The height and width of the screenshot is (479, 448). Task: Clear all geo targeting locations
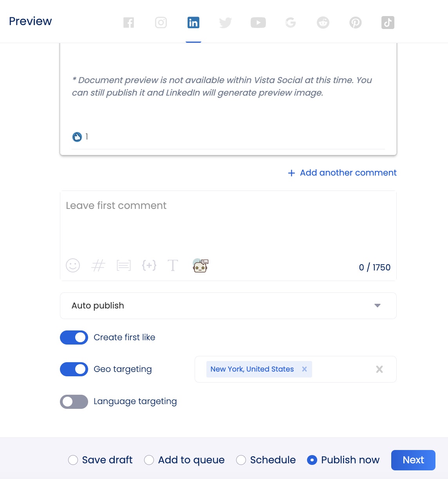(379, 369)
